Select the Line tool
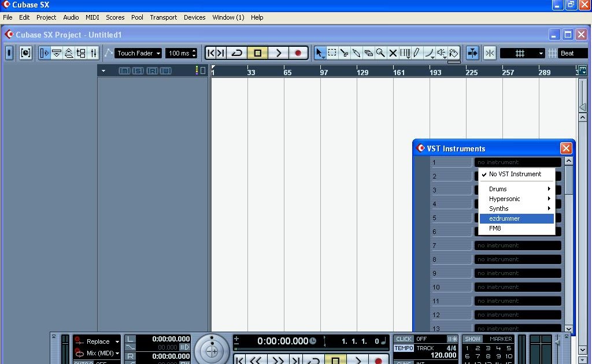The width and height of the screenshot is (592, 364). pos(430,53)
